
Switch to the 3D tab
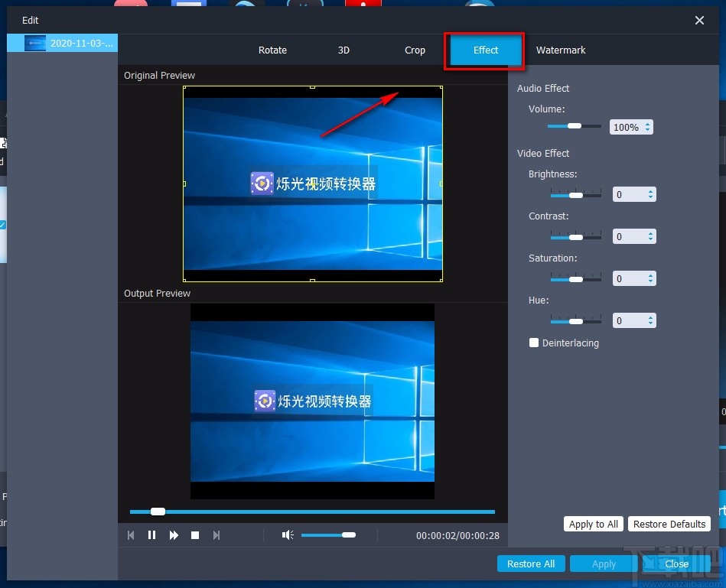(343, 50)
